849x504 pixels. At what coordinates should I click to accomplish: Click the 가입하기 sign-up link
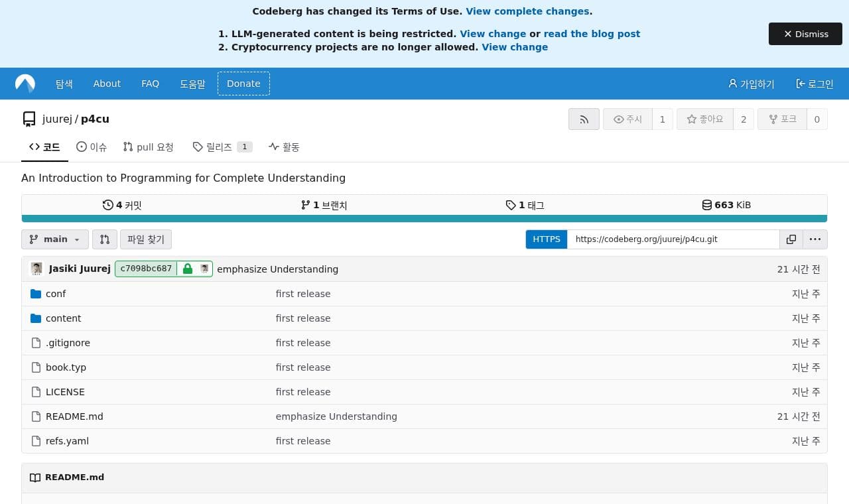point(751,84)
